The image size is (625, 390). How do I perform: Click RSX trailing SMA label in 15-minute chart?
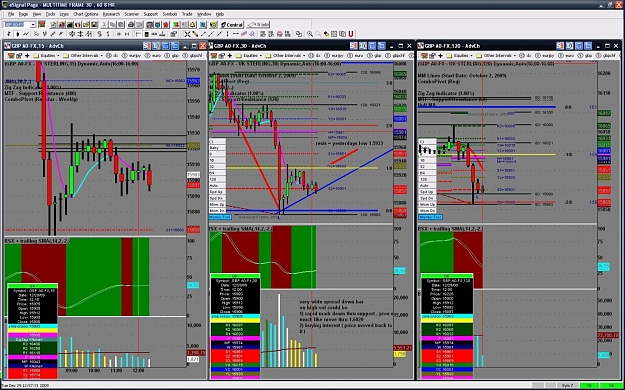tap(38, 241)
